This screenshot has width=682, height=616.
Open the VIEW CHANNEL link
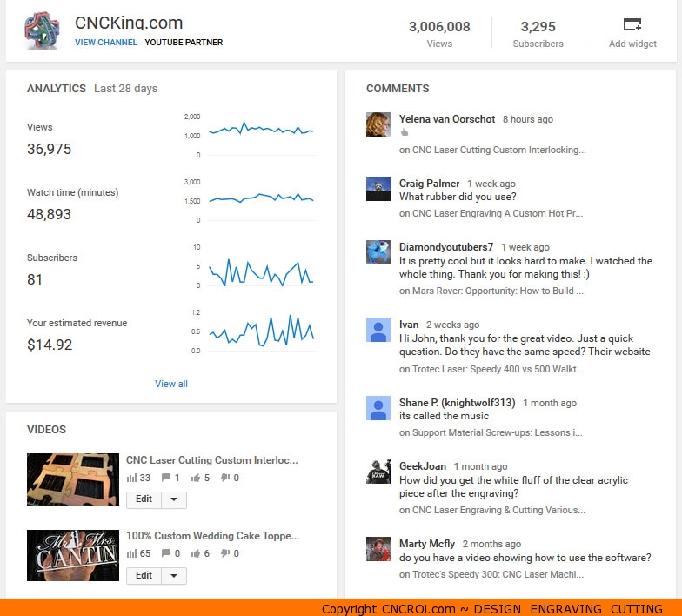(106, 42)
